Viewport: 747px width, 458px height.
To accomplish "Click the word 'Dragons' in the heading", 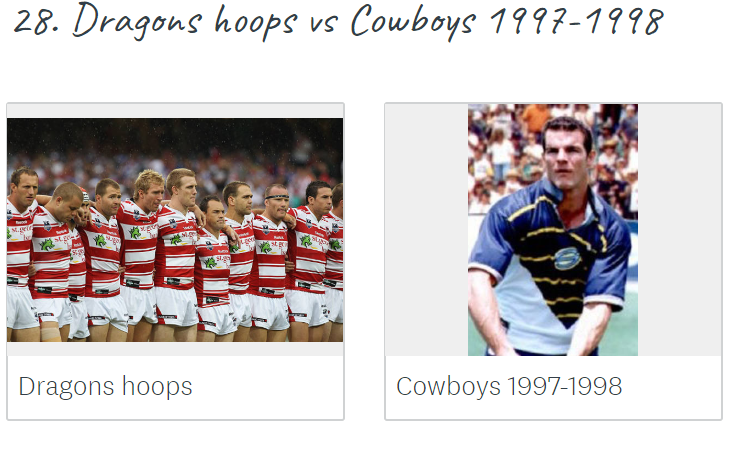I will click(137, 21).
